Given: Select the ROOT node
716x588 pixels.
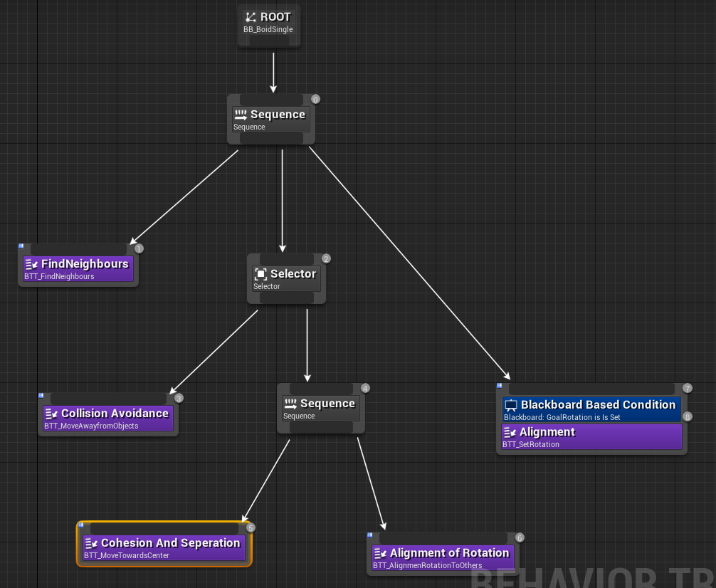Looking at the screenshot, I should click(268, 26).
